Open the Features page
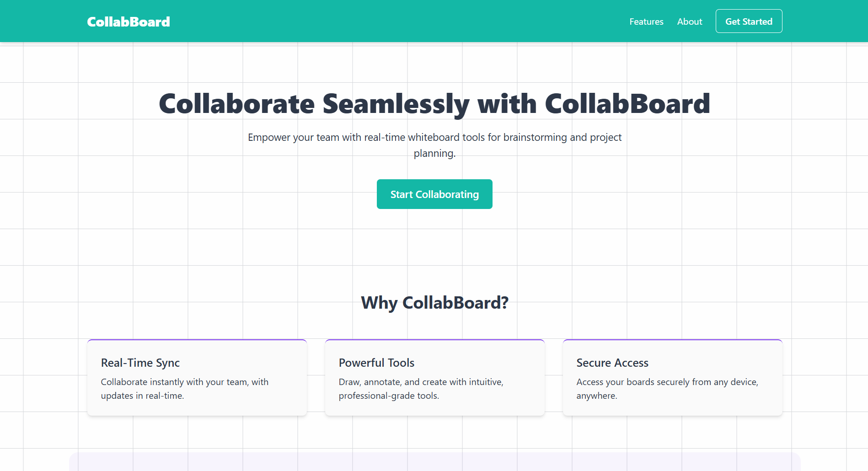Image resolution: width=868 pixels, height=471 pixels. tap(646, 21)
